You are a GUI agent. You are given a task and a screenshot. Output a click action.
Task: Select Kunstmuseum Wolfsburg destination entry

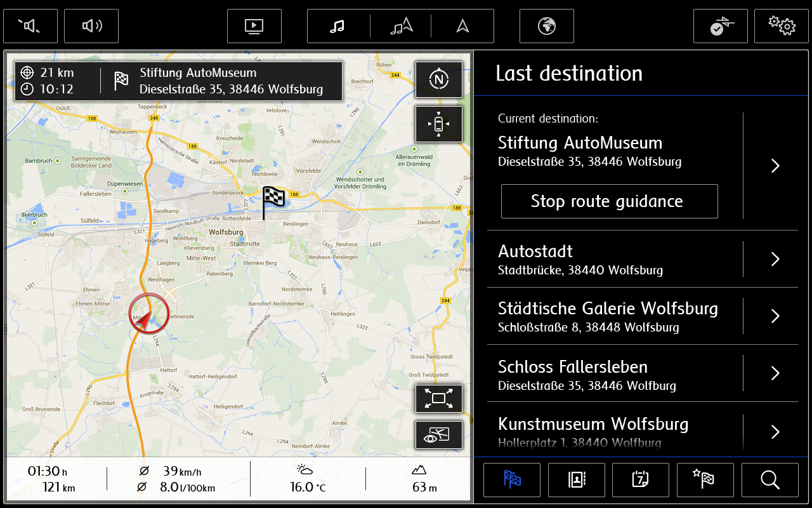(614, 429)
